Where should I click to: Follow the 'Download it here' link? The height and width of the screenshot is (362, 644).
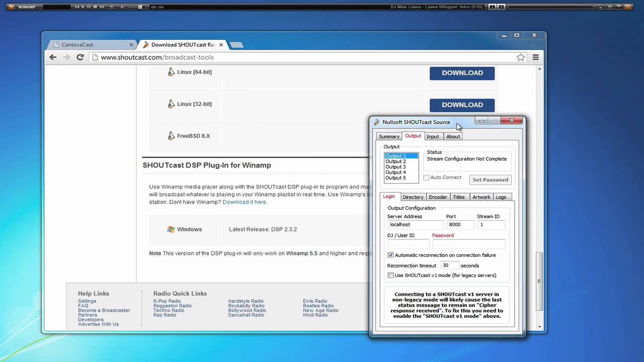(x=245, y=202)
